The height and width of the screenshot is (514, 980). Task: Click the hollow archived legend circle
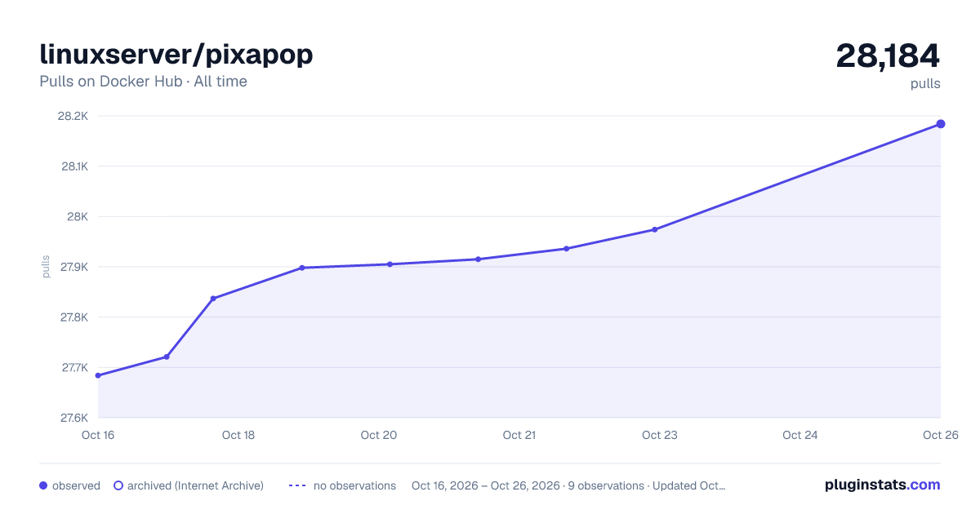click(118, 485)
